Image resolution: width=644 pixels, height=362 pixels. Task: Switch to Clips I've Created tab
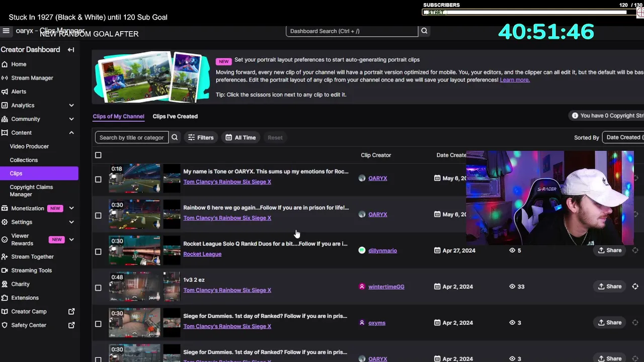tap(175, 116)
